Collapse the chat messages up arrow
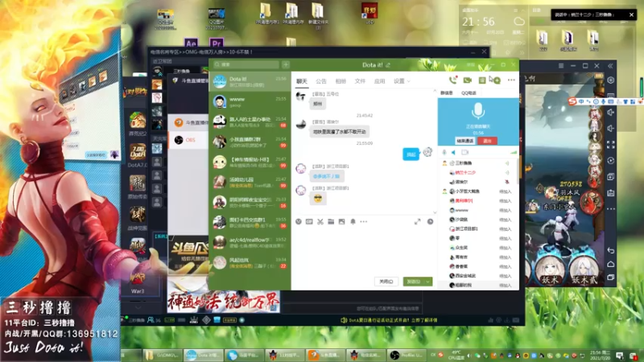This screenshot has width=644, height=362. click(x=435, y=91)
